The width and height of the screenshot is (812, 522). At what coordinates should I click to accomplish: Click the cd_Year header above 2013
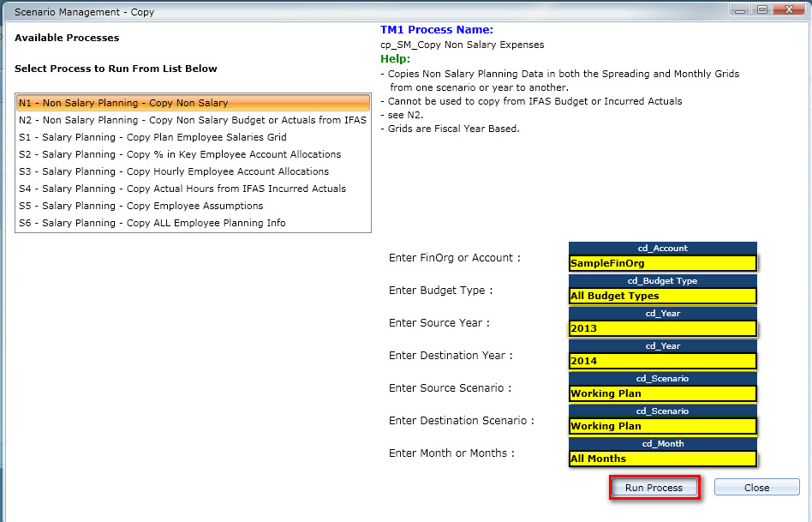point(662,314)
